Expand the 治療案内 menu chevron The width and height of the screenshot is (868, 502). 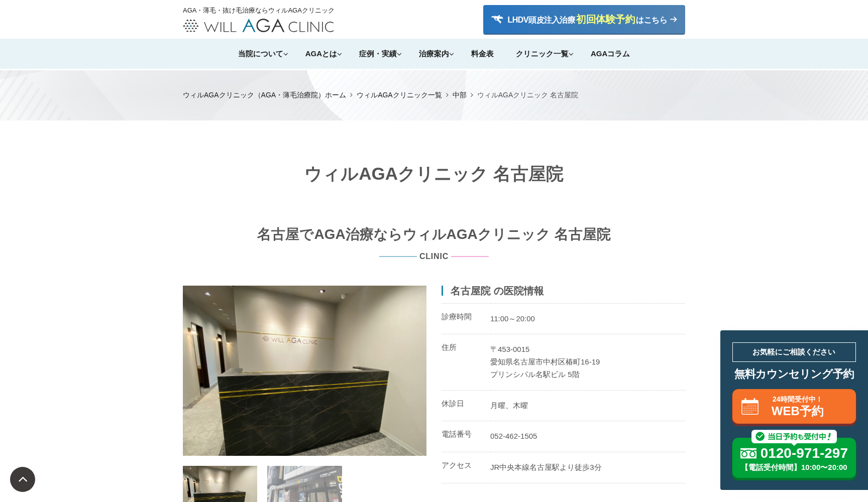point(452,54)
